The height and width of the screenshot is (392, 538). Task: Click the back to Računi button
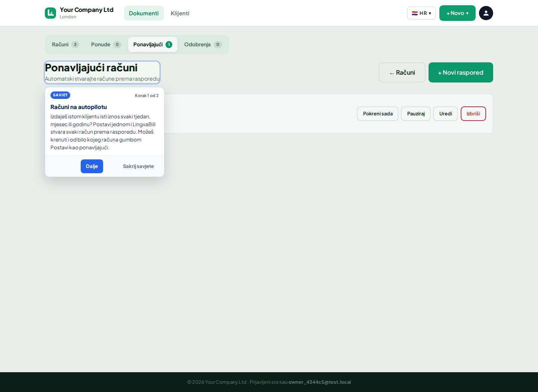pyautogui.click(x=402, y=72)
